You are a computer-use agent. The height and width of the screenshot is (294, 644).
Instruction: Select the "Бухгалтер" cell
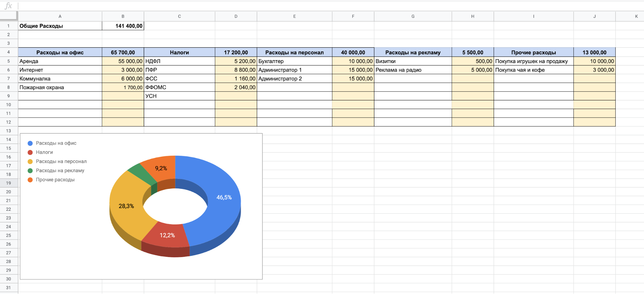click(294, 61)
